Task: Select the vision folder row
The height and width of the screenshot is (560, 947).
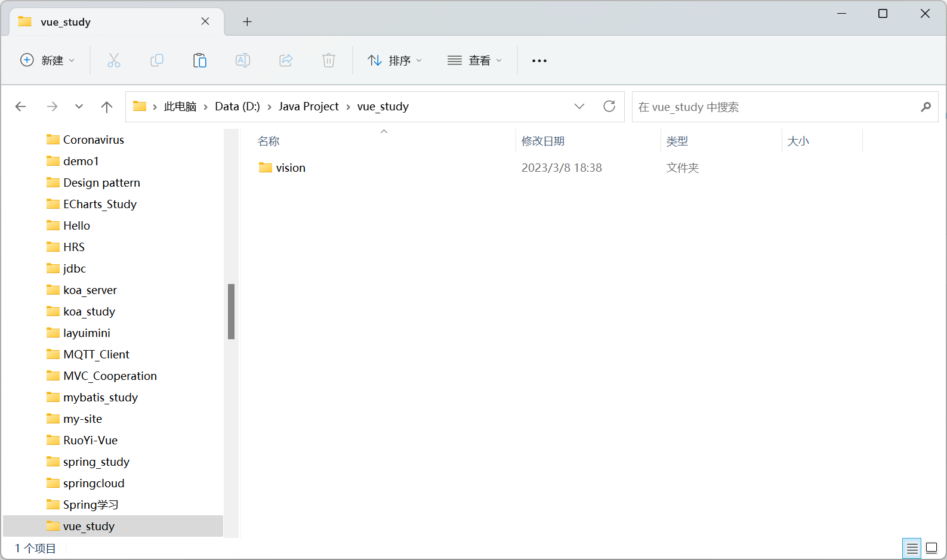Action: click(560, 168)
